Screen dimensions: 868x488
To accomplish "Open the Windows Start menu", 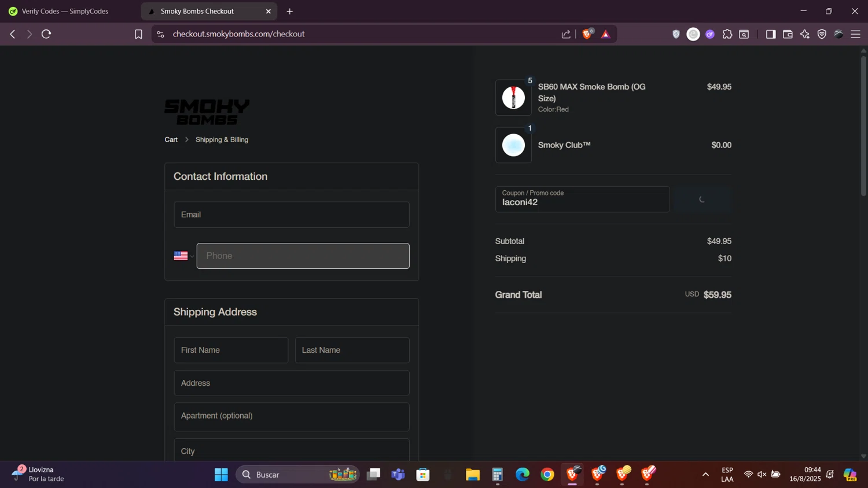I will (221, 475).
